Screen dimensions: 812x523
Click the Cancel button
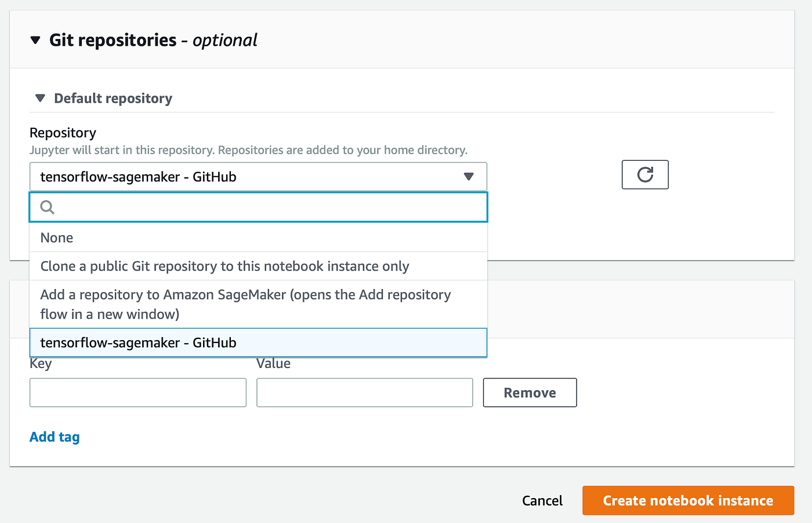542,500
